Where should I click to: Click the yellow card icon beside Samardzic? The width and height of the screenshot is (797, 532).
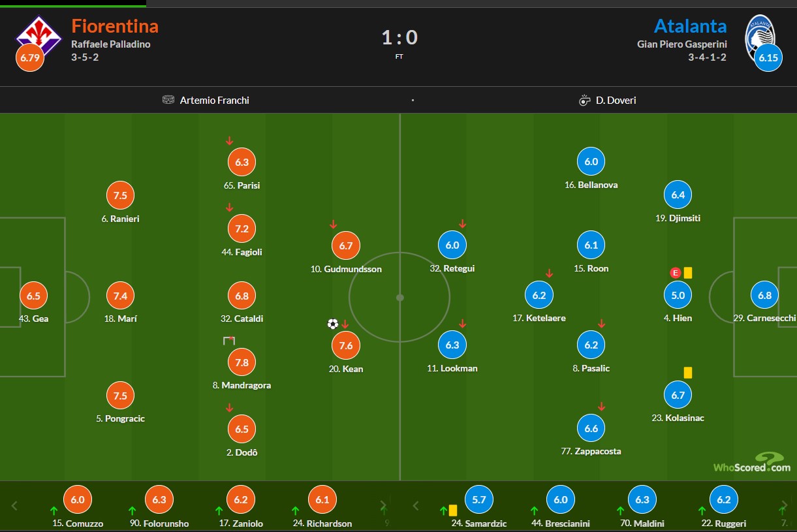[453, 510]
